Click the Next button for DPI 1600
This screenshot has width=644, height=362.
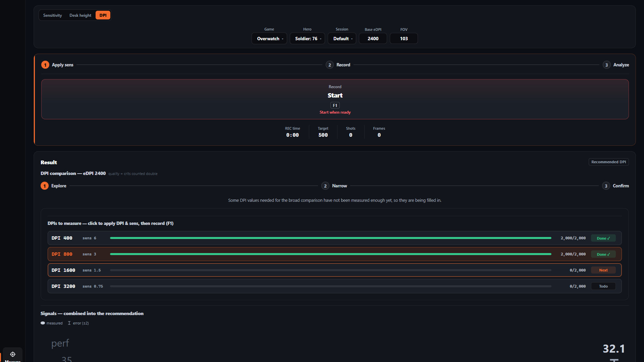pyautogui.click(x=603, y=270)
